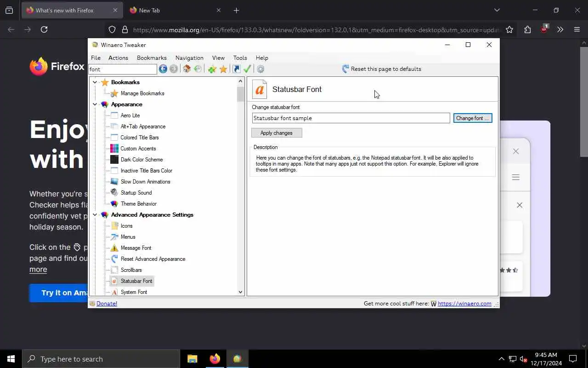The image size is (588, 368).
Task: Collapse the Appearance tree node
Action: [95, 104]
